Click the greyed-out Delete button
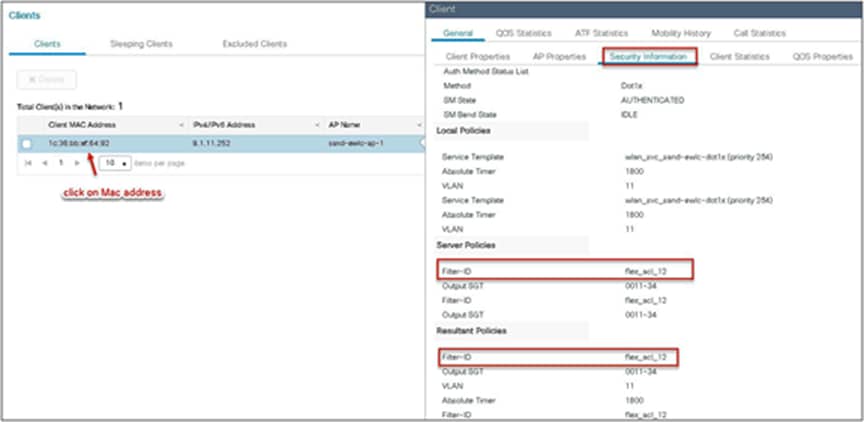Viewport: 864px width, 422px height. 47,79
